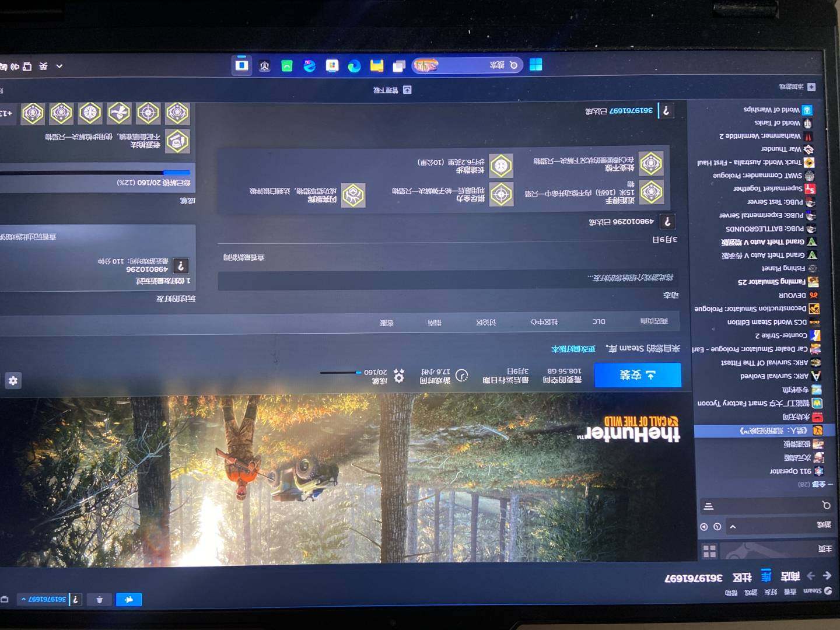Click the 您已解锁 20/160 (12%) progress bar
Viewport: 840px width, 630px height.
[x=95, y=173]
